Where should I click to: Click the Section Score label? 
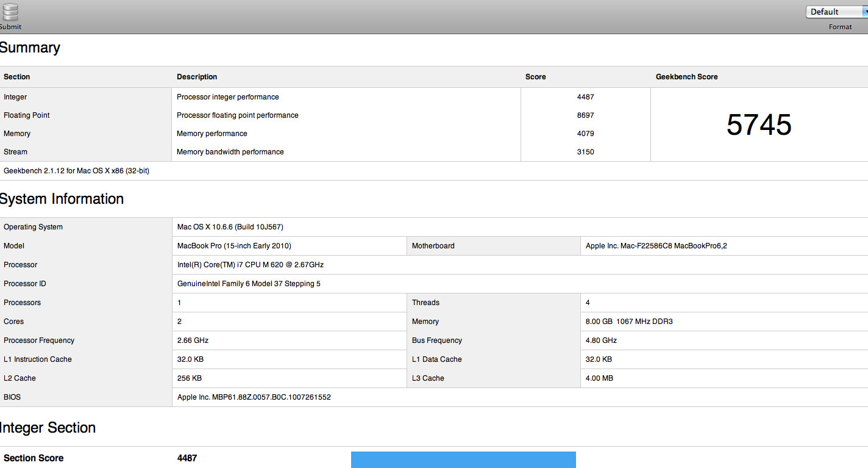coord(34,458)
